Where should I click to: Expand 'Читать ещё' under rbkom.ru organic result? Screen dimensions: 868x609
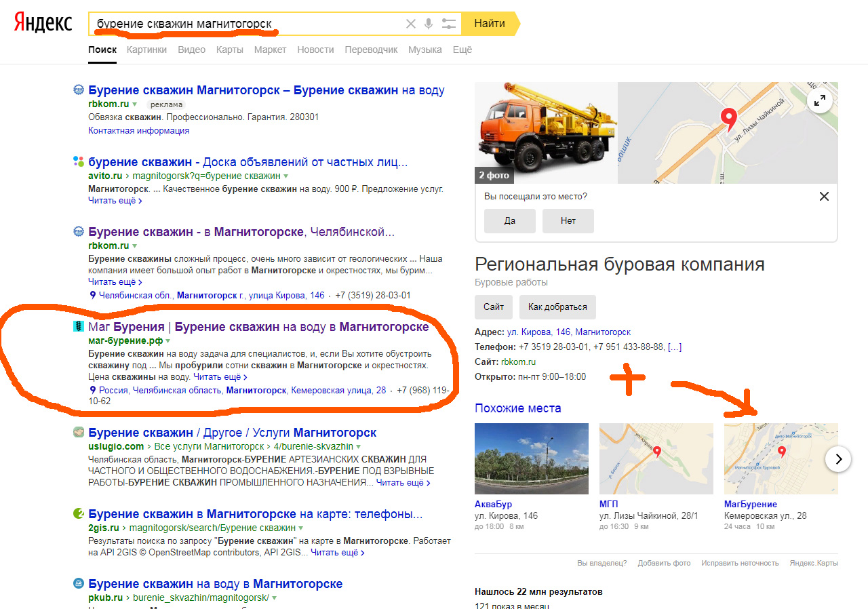tap(115, 281)
